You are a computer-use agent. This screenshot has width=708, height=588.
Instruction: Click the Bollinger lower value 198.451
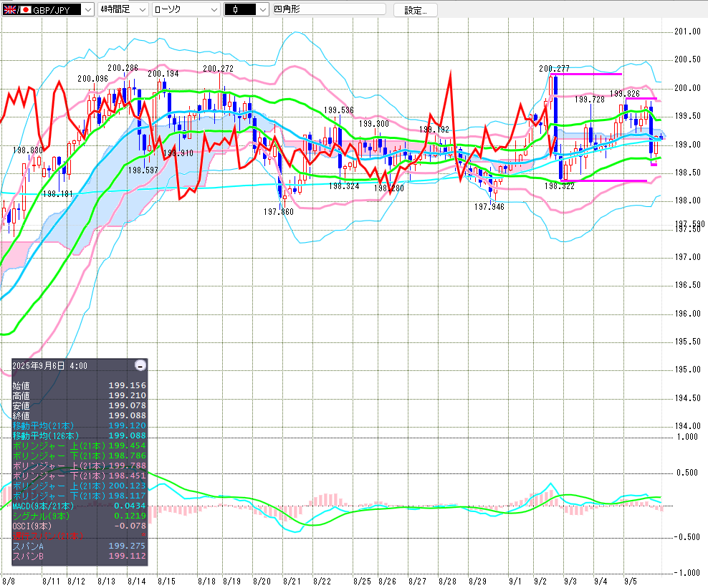pyautogui.click(x=128, y=475)
